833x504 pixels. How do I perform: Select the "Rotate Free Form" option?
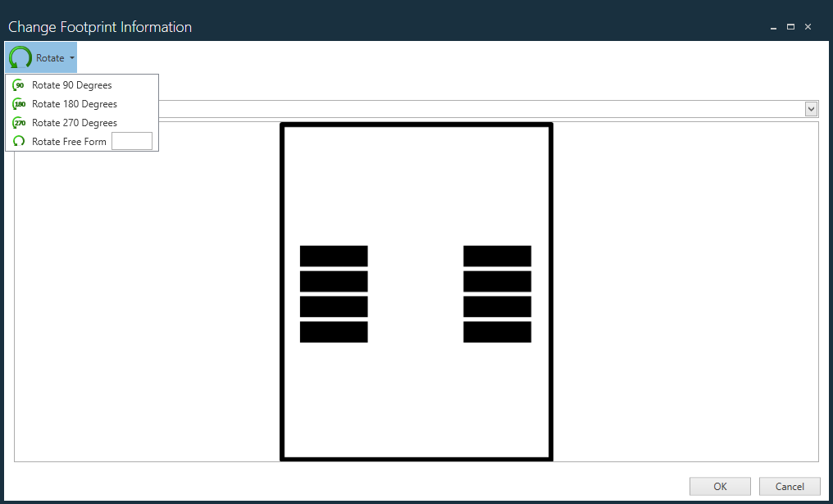70,141
